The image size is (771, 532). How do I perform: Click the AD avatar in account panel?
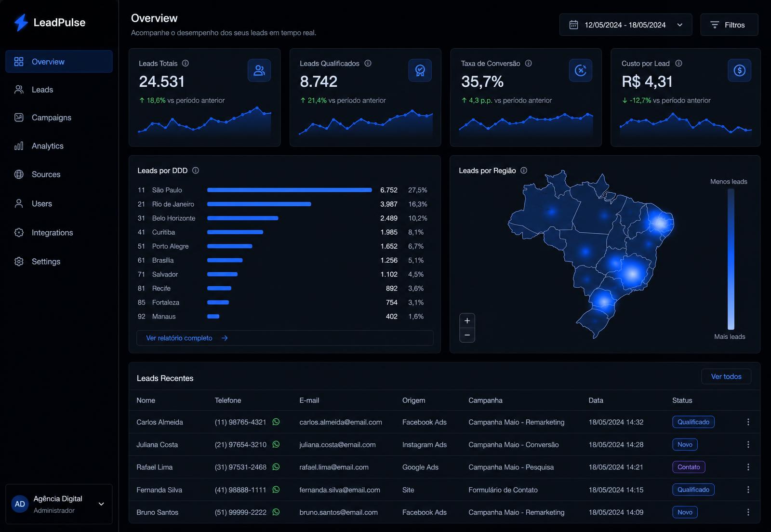coord(20,504)
